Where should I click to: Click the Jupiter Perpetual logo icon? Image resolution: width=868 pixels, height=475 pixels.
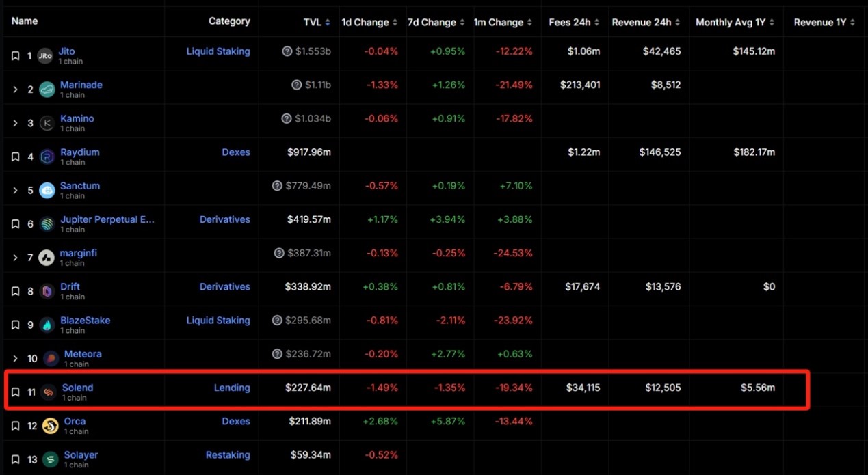pos(47,224)
